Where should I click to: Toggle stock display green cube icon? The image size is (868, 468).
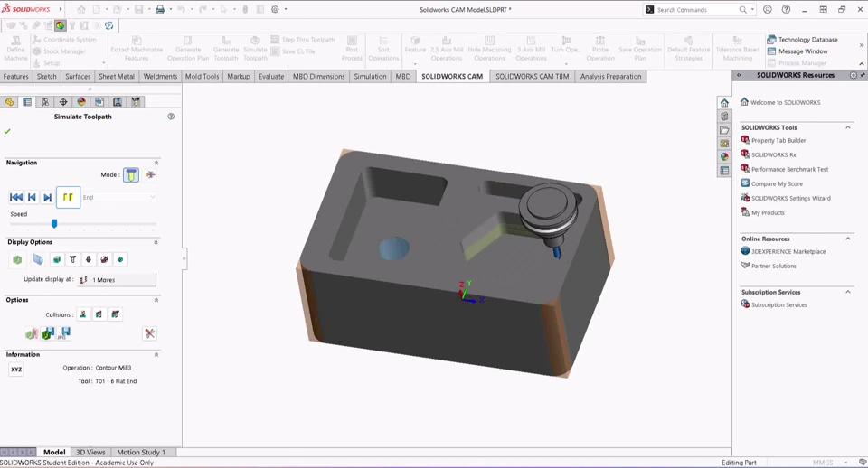[x=17, y=259]
